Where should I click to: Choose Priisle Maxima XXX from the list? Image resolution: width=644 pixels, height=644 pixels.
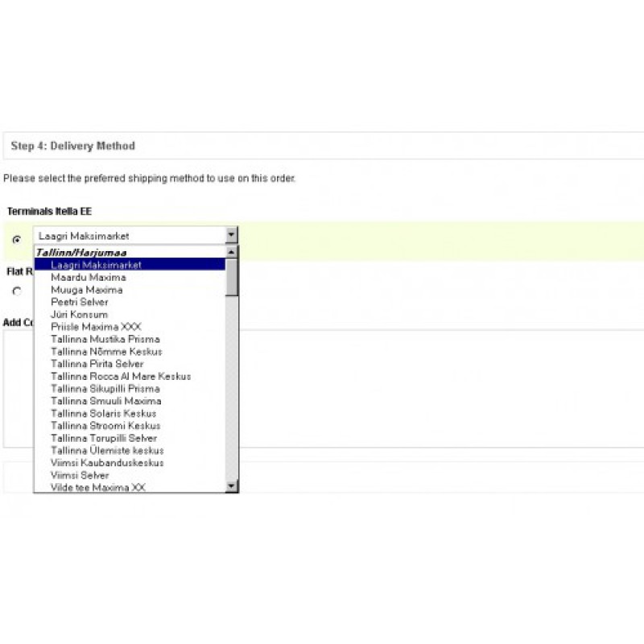click(x=130, y=327)
